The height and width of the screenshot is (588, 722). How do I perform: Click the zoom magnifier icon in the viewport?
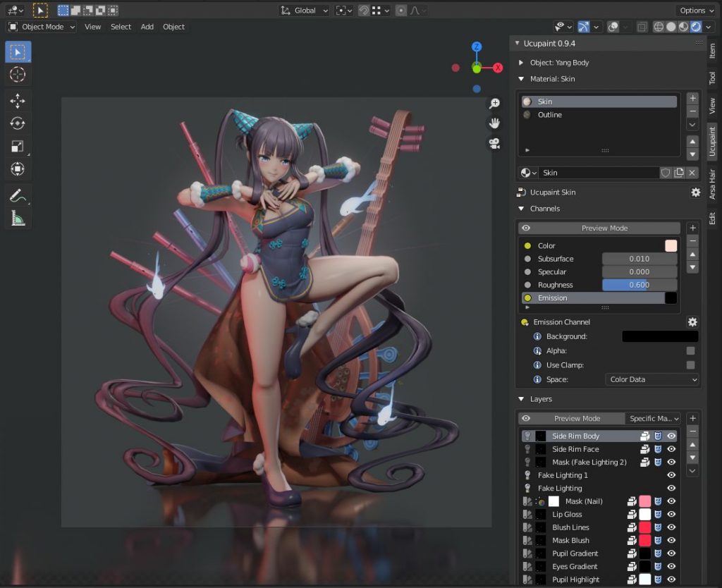click(x=494, y=102)
